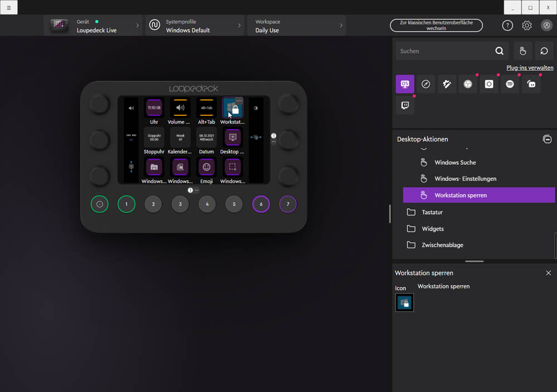Select the OS desktop plugin icon
This screenshot has height=392, width=557.
tap(405, 84)
